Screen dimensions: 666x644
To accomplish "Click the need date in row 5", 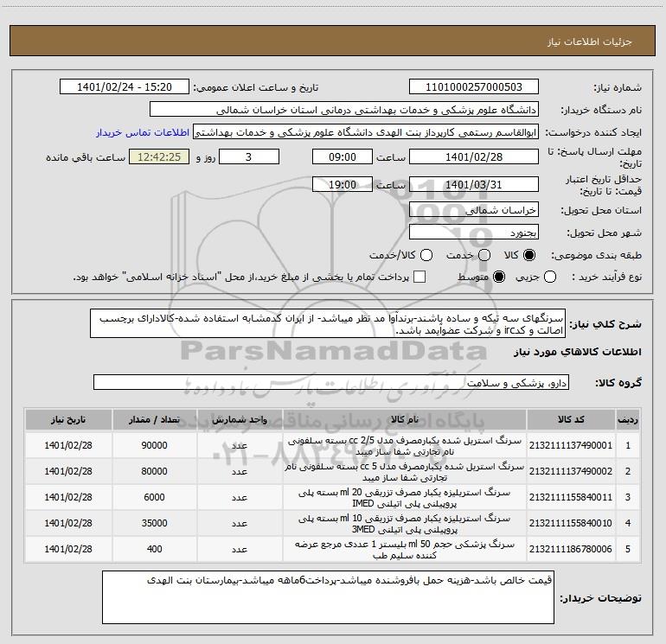I will (x=68, y=549).
